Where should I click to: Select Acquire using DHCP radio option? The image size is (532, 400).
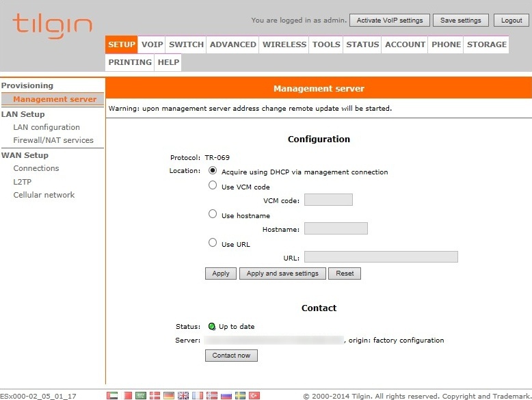(213, 170)
